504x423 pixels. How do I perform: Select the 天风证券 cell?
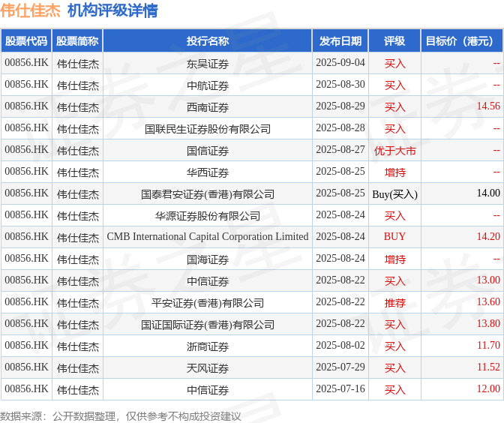(208, 368)
